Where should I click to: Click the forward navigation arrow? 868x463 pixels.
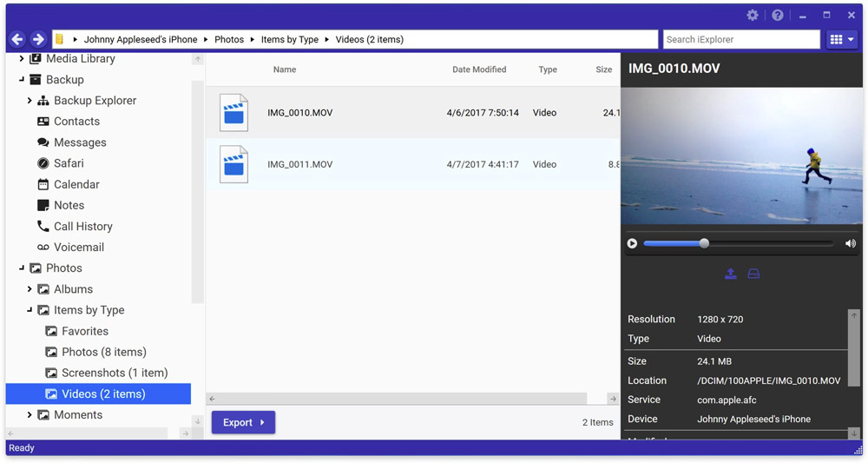pyautogui.click(x=37, y=39)
